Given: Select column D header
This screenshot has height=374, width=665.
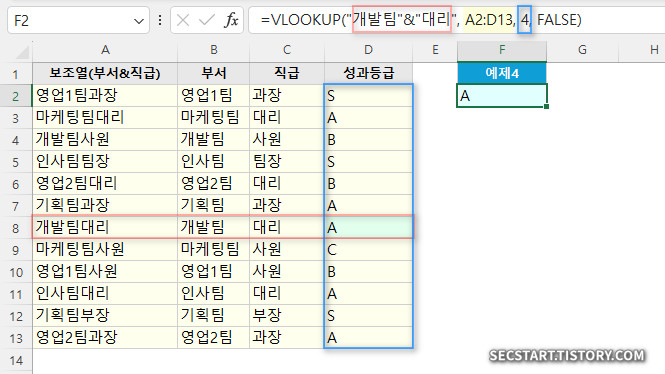Looking at the screenshot, I should tap(369, 51).
